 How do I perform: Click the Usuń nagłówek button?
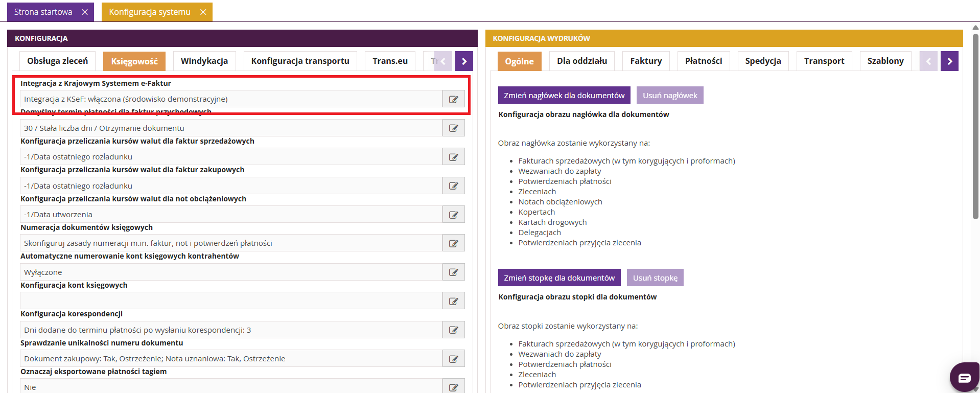[x=670, y=95]
